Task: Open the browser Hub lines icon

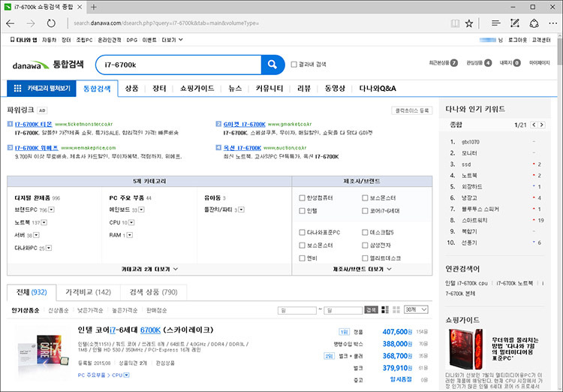Action: [x=496, y=23]
